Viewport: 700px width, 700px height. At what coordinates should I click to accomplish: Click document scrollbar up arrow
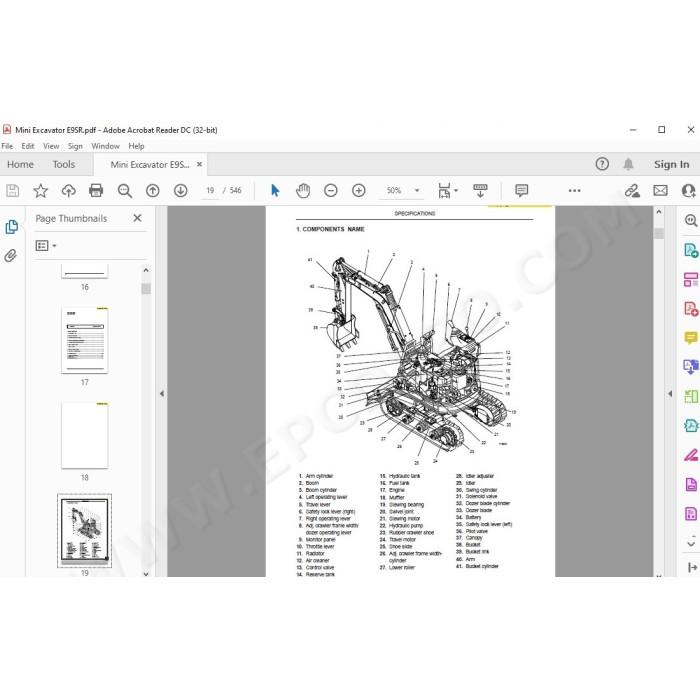[x=659, y=212]
